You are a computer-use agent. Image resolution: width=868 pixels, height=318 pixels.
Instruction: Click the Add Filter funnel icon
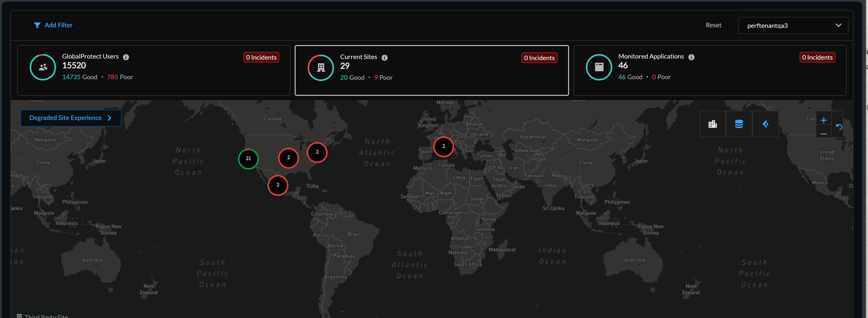point(37,25)
